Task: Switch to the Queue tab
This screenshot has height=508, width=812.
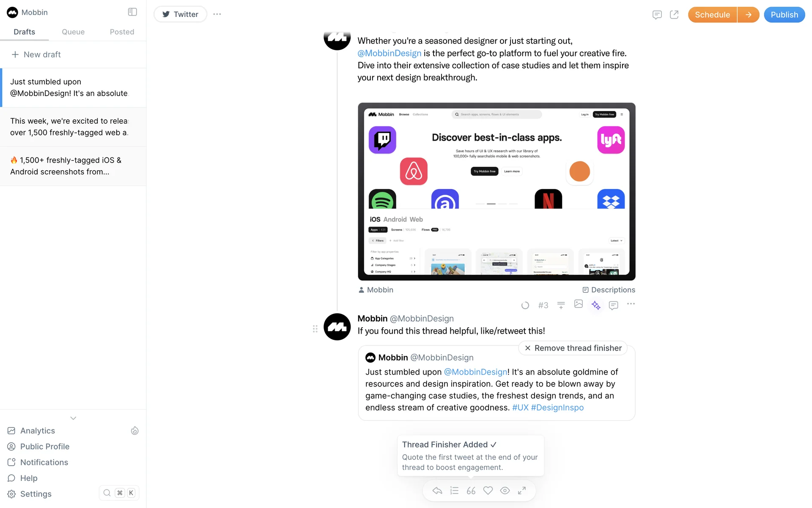Action: click(73, 32)
